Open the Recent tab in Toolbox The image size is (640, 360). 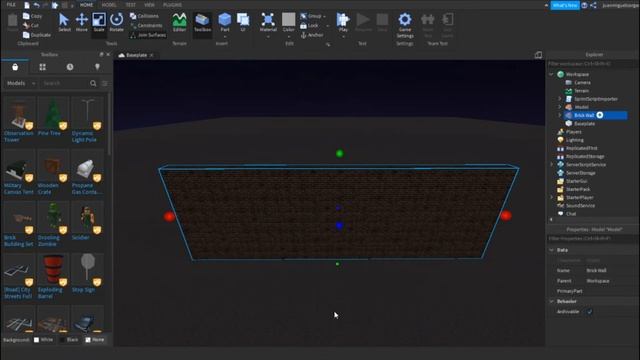[x=70, y=67]
